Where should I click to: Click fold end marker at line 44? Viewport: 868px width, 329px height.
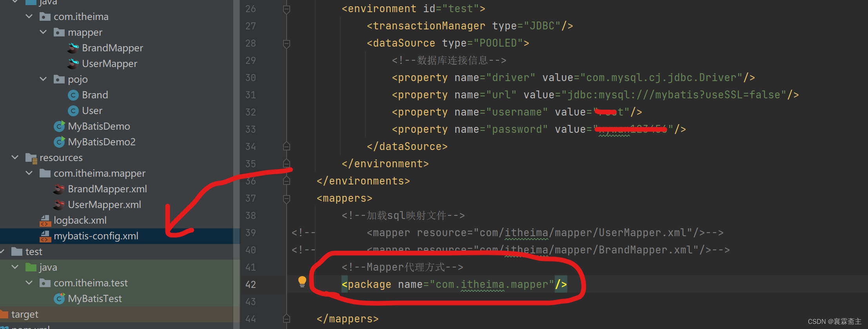point(287,318)
